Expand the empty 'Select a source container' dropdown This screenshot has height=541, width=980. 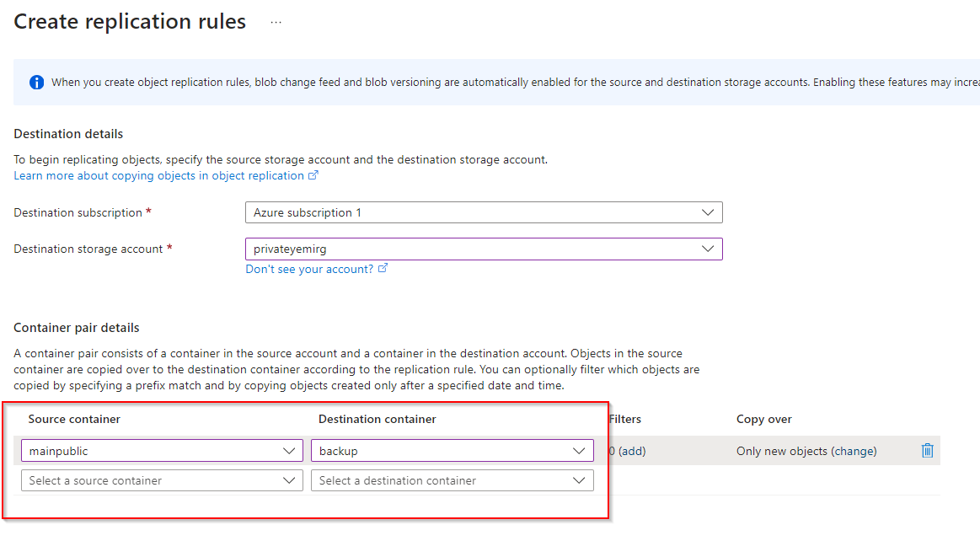pos(161,480)
